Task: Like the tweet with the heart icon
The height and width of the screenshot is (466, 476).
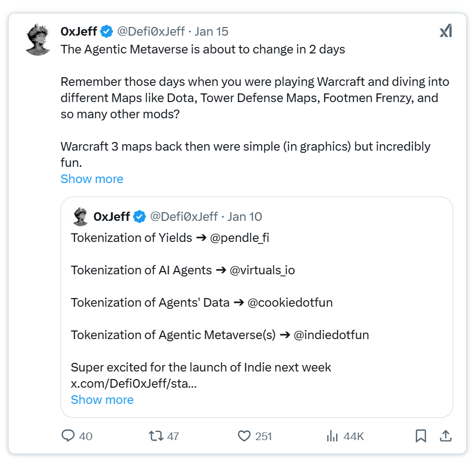Action: pyautogui.click(x=245, y=436)
